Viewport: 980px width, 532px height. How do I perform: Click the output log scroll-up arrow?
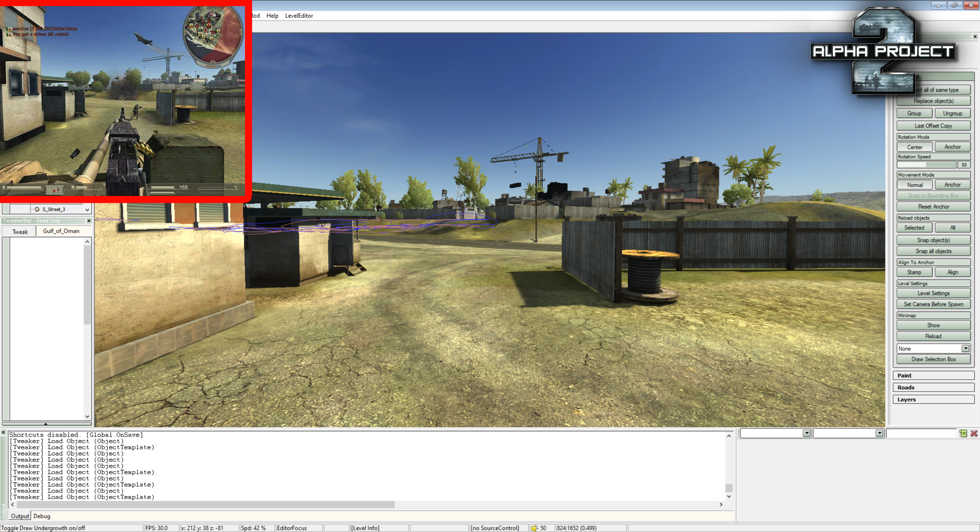pyautogui.click(x=729, y=436)
